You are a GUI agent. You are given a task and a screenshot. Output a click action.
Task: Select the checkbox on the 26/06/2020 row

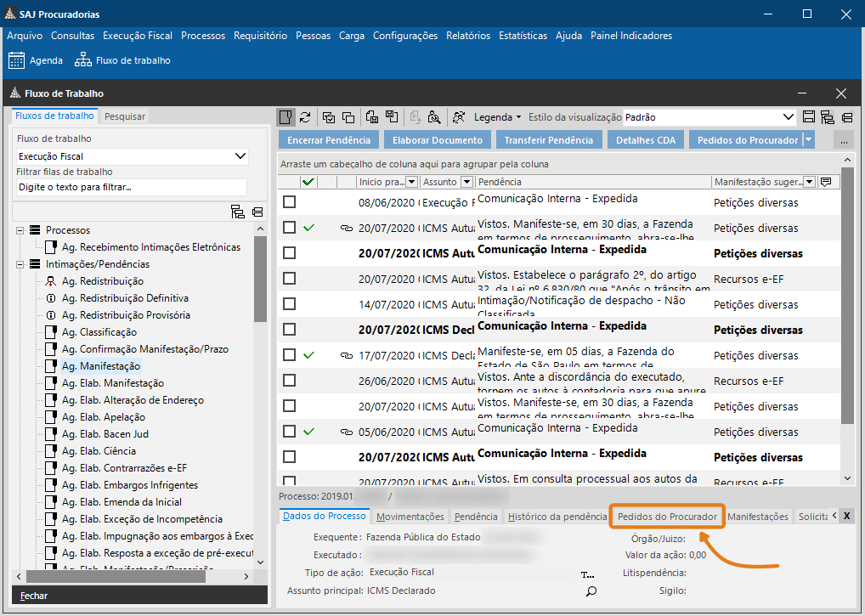pos(290,381)
